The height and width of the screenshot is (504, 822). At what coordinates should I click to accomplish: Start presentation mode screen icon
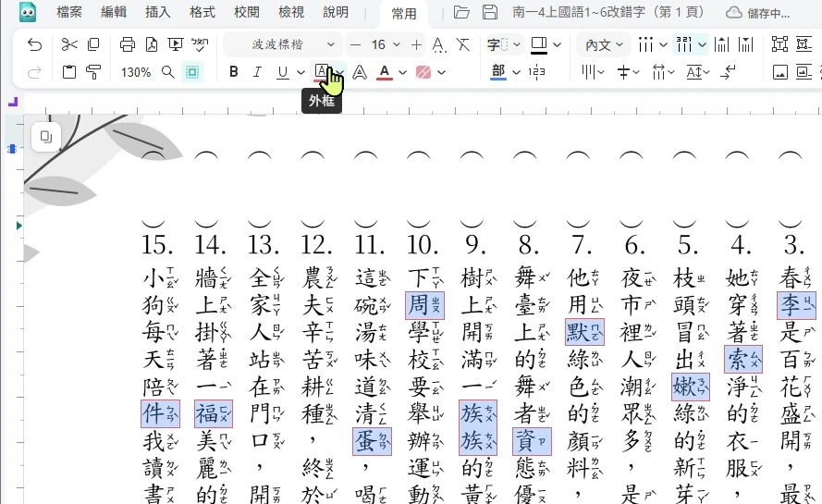pos(176,45)
